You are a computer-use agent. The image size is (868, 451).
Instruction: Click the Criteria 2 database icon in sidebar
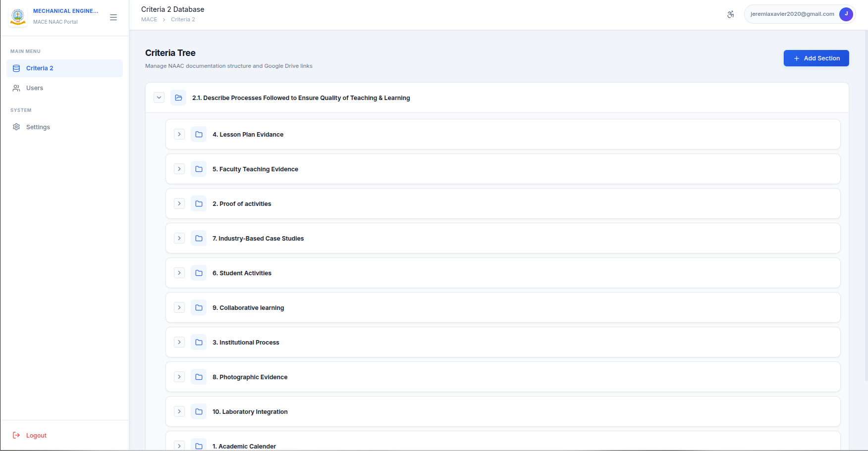coord(16,68)
